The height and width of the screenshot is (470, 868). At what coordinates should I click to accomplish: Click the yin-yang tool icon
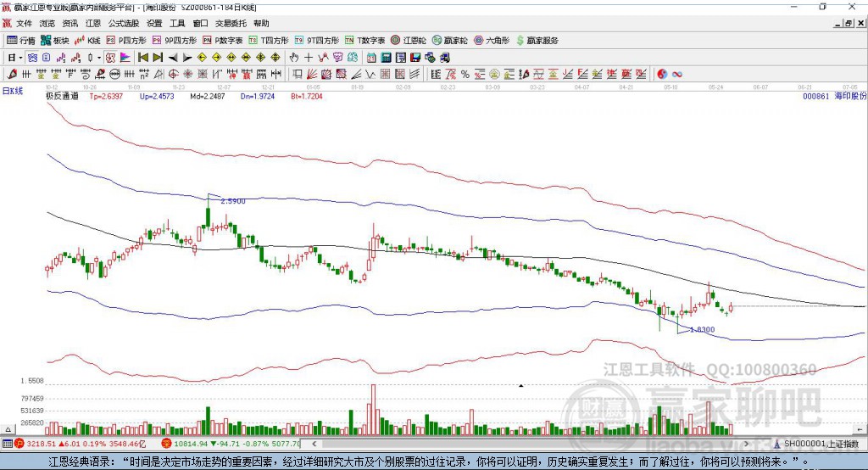pos(661,75)
